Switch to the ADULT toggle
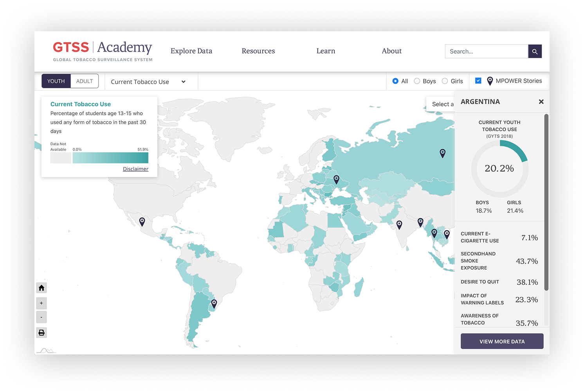584x392 pixels. 85,81
